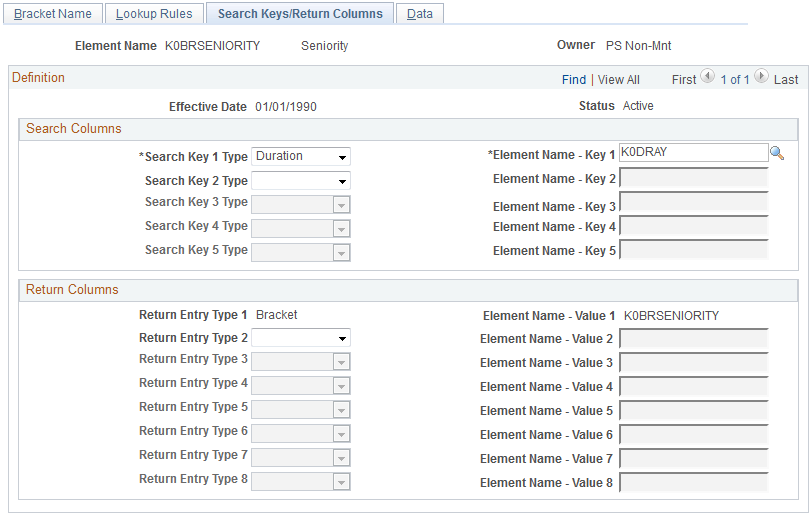The width and height of the screenshot is (812, 516).
Task: Click Element Name Key 3 field
Action: point(693,202)
